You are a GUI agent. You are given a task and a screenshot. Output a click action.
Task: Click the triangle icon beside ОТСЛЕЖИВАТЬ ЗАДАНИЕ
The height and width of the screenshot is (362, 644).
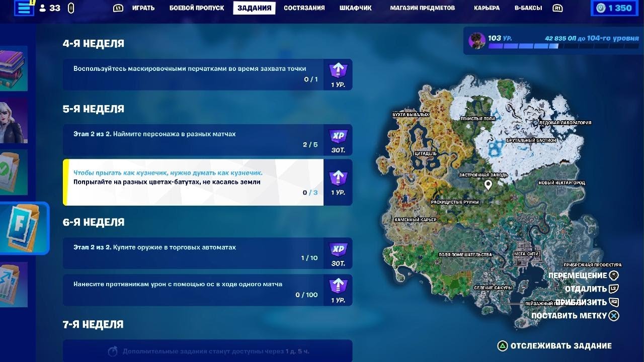(502, 346)
